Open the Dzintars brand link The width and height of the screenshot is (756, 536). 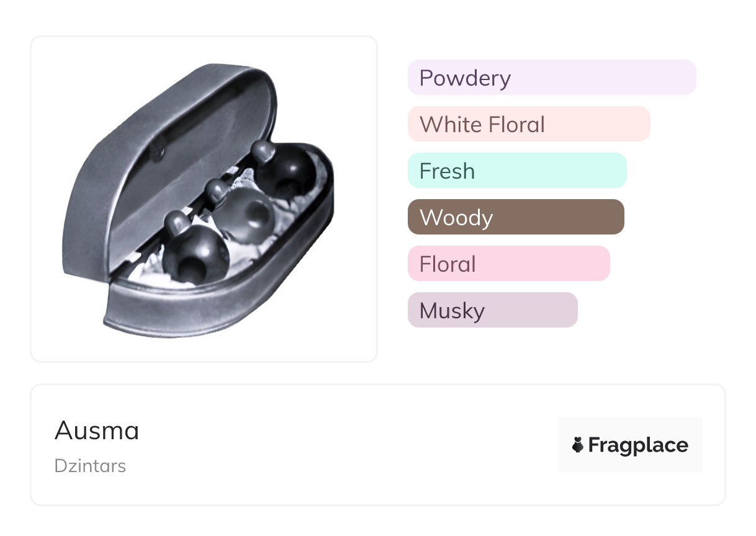(x=90, y=466)
